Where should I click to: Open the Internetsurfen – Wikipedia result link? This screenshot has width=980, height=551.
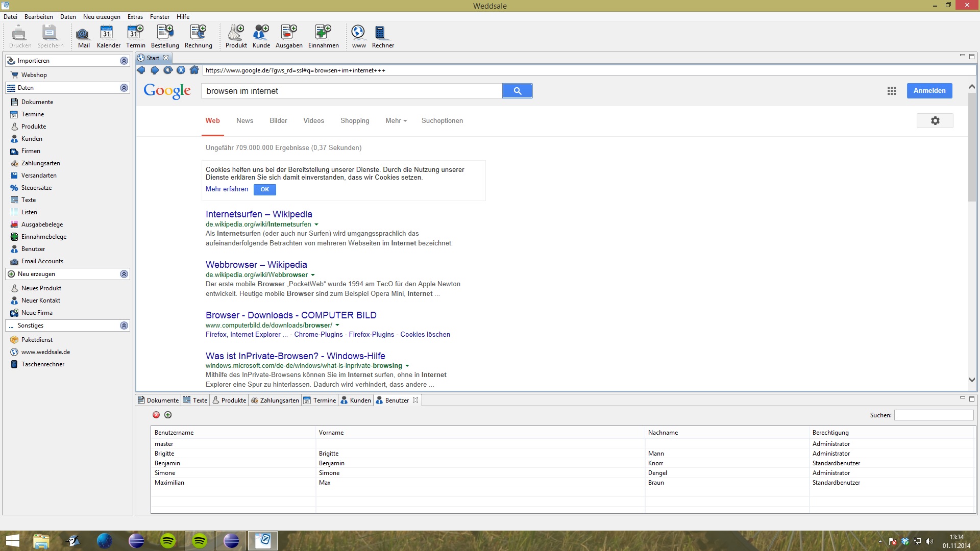coord(258,214)
